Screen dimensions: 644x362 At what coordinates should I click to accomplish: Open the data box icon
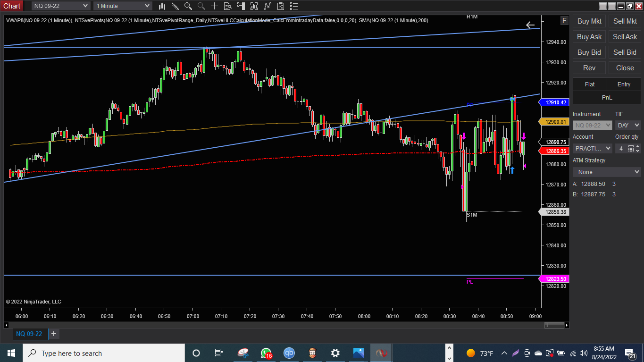(x=228, y=6)
